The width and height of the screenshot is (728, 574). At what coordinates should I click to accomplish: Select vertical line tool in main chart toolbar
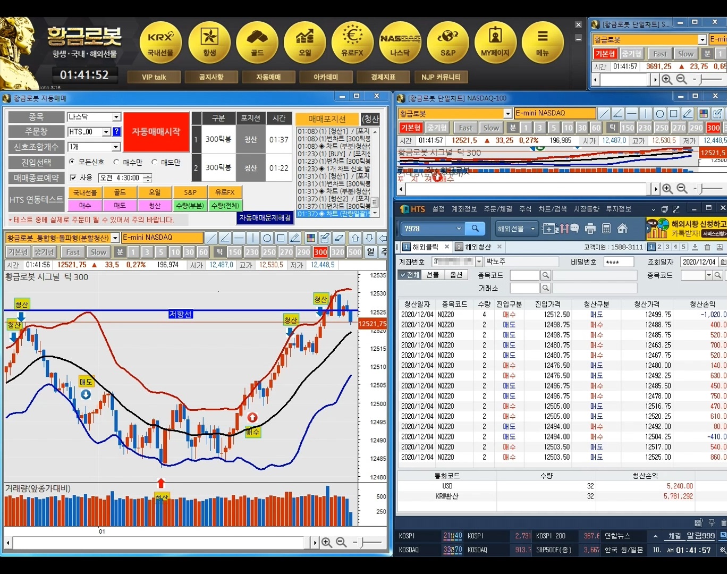253,238
